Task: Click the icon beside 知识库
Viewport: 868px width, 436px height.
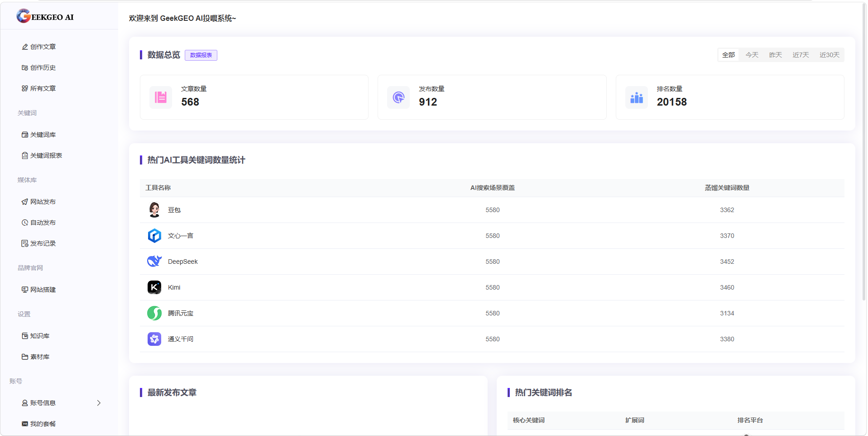Action: coord(25,336)
